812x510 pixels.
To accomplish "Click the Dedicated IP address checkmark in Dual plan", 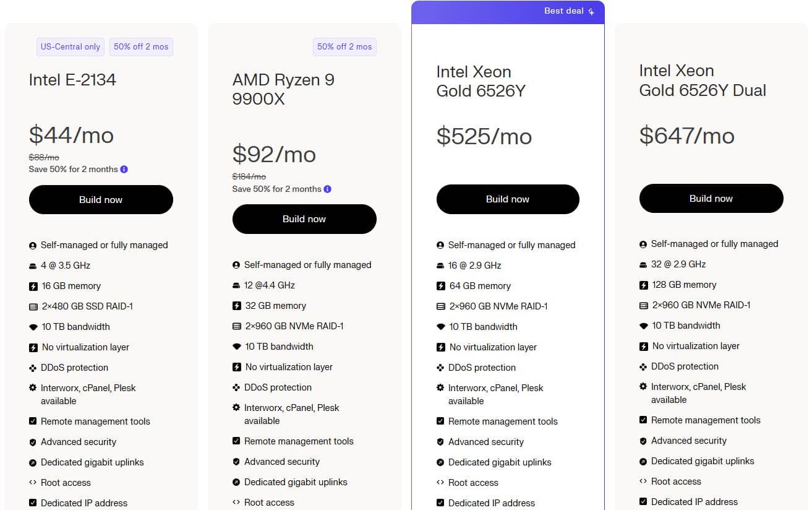I will coord(643,502).
